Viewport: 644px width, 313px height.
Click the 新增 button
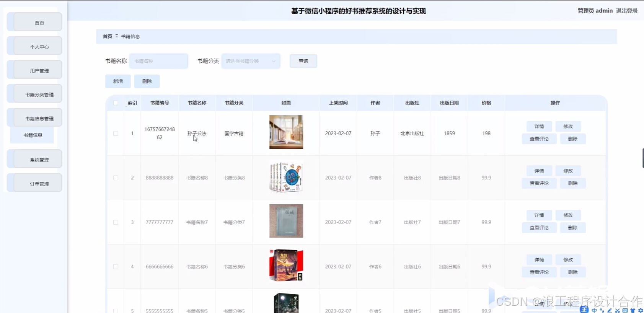(x=118, y=81)
